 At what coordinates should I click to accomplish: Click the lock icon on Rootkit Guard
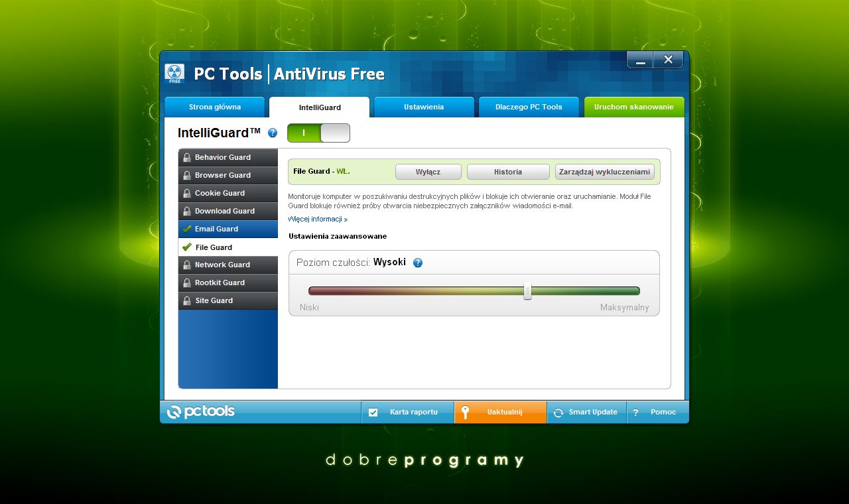pos(187,283)
